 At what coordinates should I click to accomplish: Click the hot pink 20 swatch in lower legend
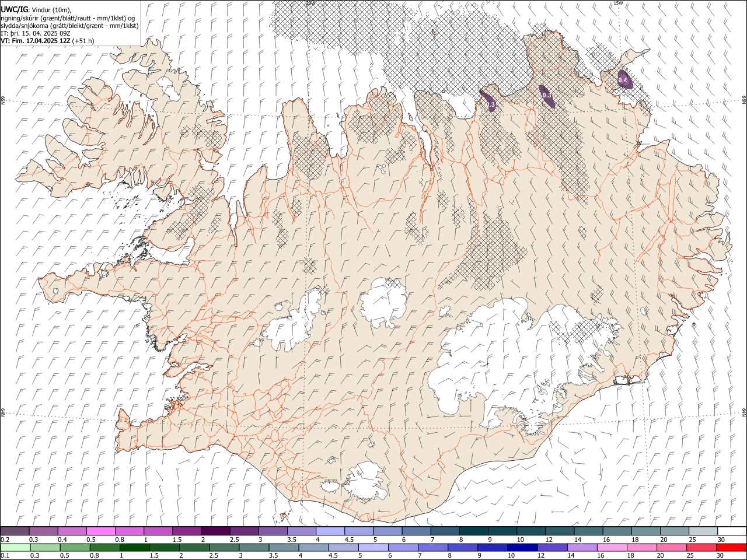click(672, 548)
